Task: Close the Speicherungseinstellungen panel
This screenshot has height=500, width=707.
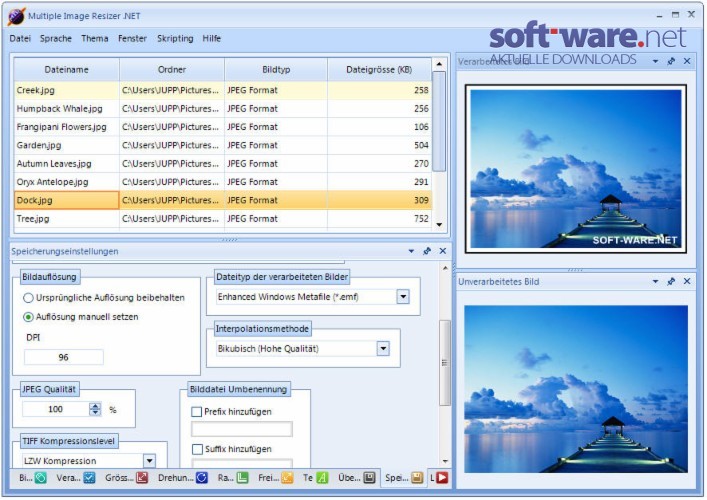Action: [443, 251]
